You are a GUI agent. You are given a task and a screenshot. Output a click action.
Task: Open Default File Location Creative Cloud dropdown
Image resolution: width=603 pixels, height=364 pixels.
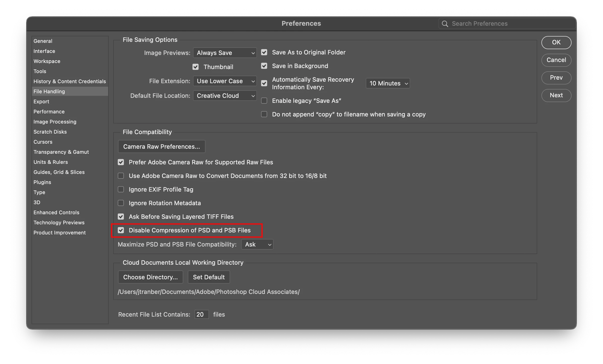225,96
